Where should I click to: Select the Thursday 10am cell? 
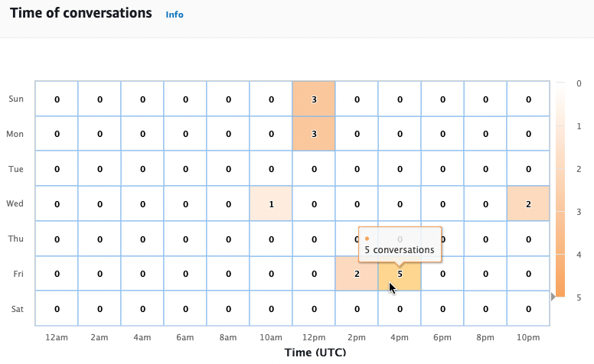click(271, 239)
